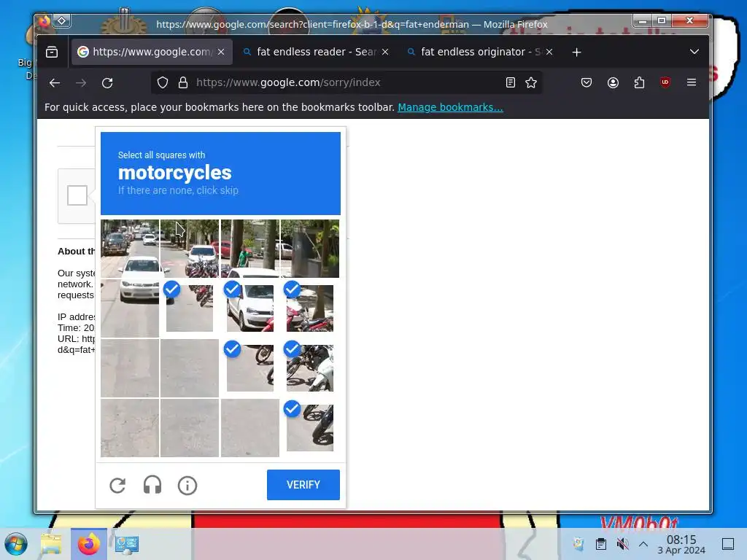
Task: Click the site security padlock icon
Action: click(x=183, y=83)
